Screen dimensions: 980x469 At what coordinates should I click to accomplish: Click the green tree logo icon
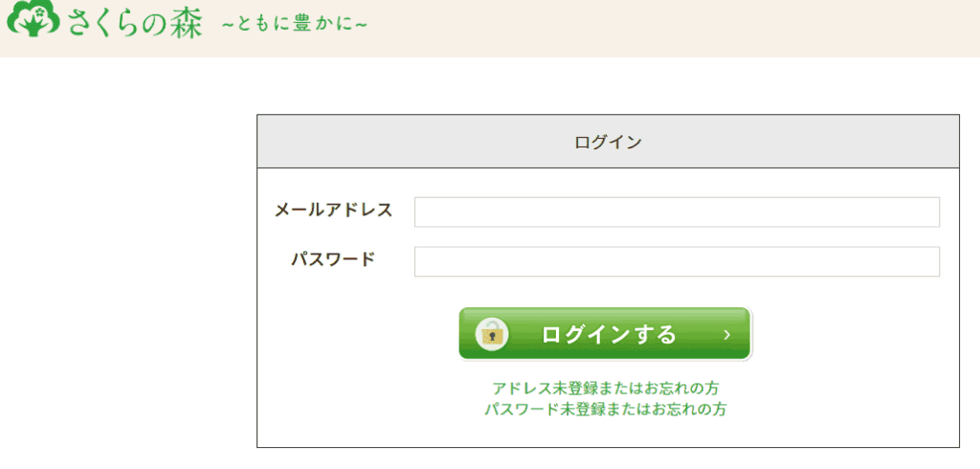[33, 19]
